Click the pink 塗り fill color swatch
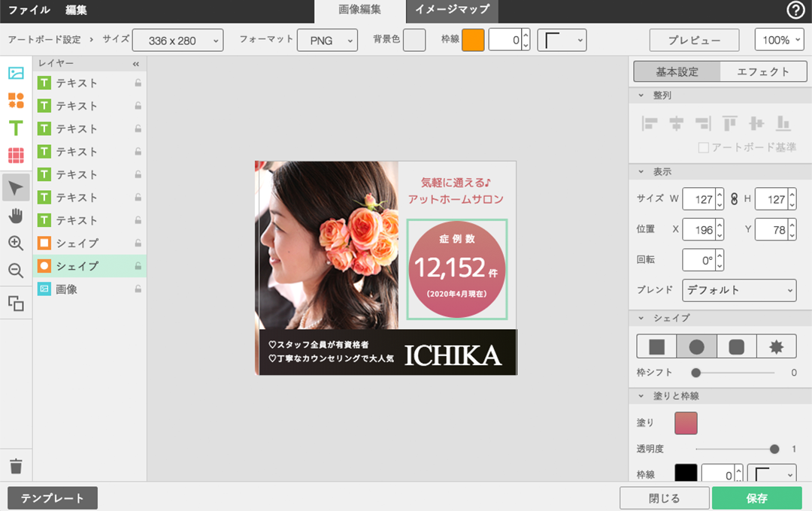Screen dimensions: 812x511 (686, 423)
